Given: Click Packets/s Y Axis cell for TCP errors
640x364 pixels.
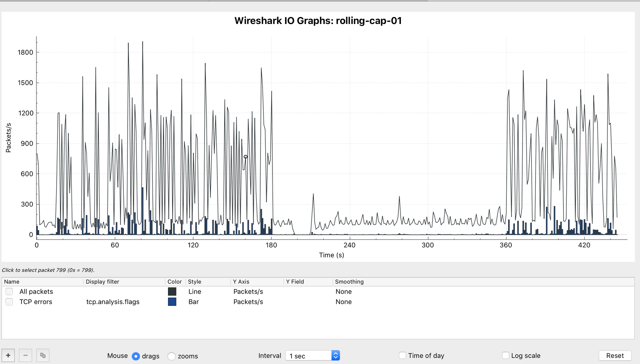Looking at the screenshot, I should point(248,302).
